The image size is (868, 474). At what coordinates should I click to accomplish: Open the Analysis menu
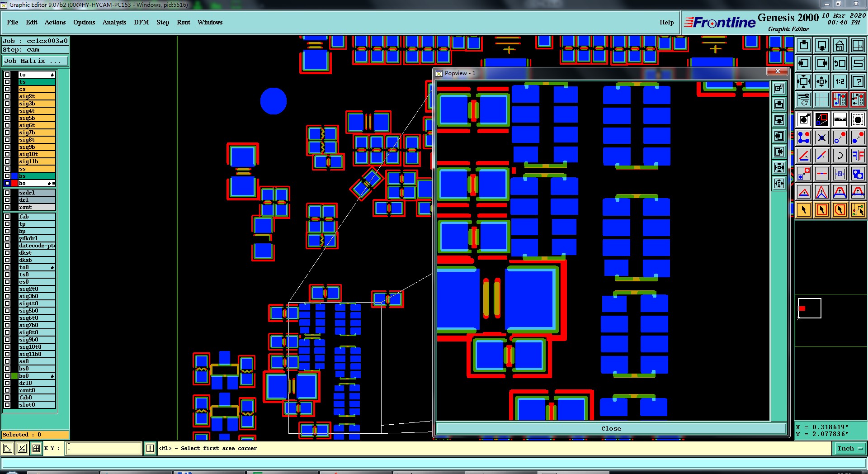[114, 22]
